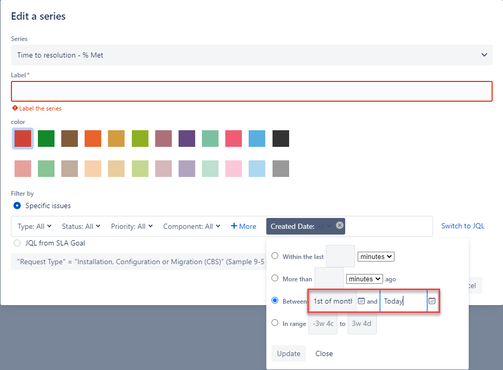Click the Label the series error message
503x370 pixels.
37,108
